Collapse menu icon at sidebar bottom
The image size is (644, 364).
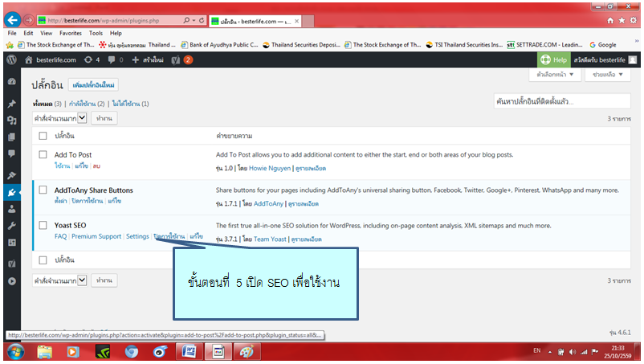coord(12,281)
